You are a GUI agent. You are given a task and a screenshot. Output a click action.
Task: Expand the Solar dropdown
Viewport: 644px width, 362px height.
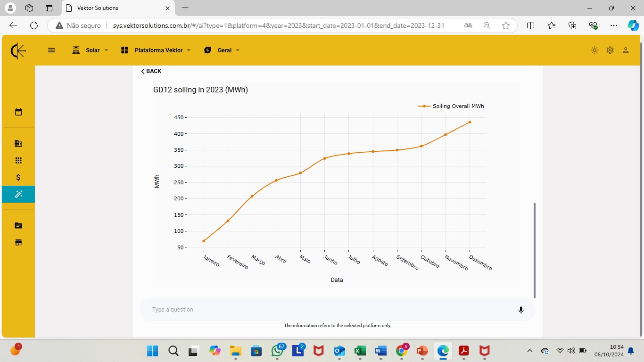(x=90, y=50)
